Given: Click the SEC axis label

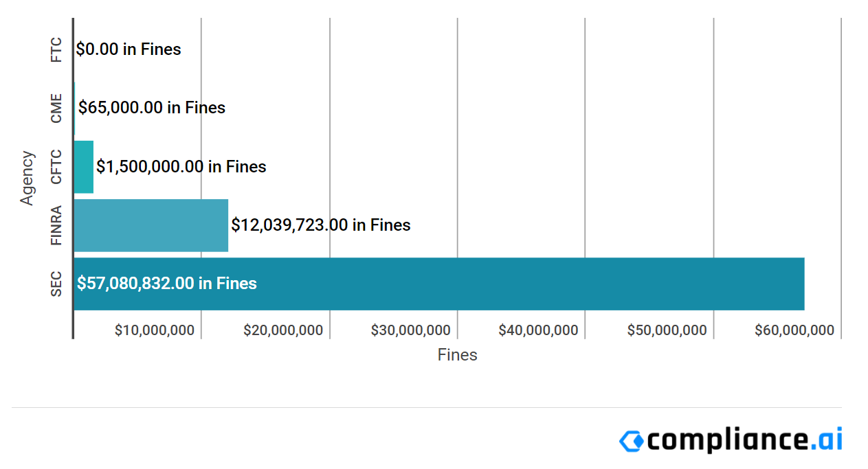Looking at the screenshot, I should [x=56, y=284].
